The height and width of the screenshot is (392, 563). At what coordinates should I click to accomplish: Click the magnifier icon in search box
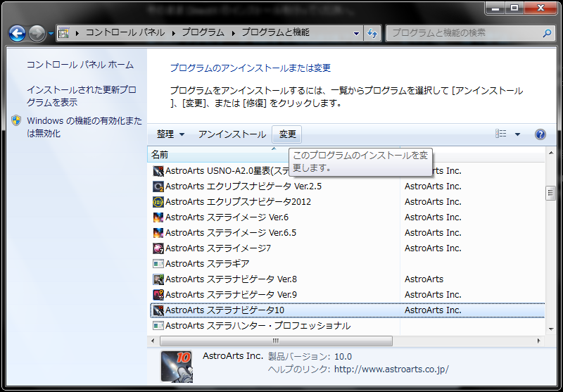coord(547,33)
